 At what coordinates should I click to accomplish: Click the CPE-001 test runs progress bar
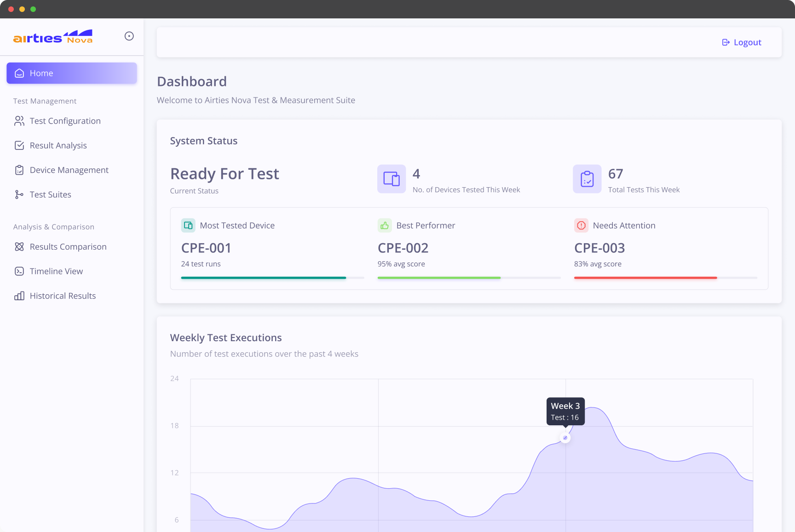(x=272, y=278)
